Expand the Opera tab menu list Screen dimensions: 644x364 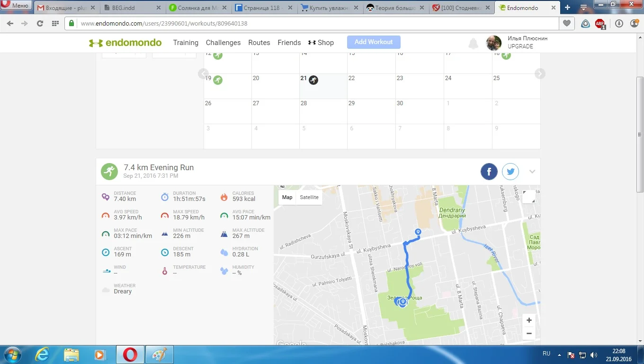pyautogui.click(x=584, y=8)
